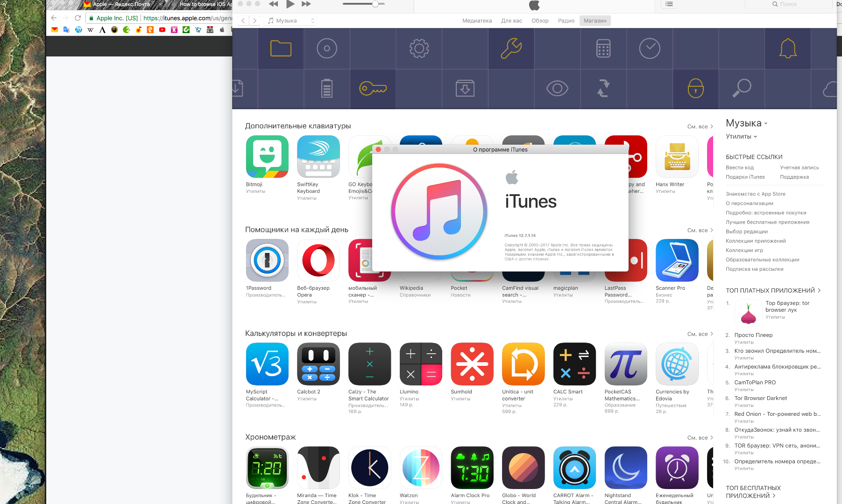The image size is (842, 504).
Task: See all in Калькуляторы и конвертеры
Action: click(x=700, y=334)
